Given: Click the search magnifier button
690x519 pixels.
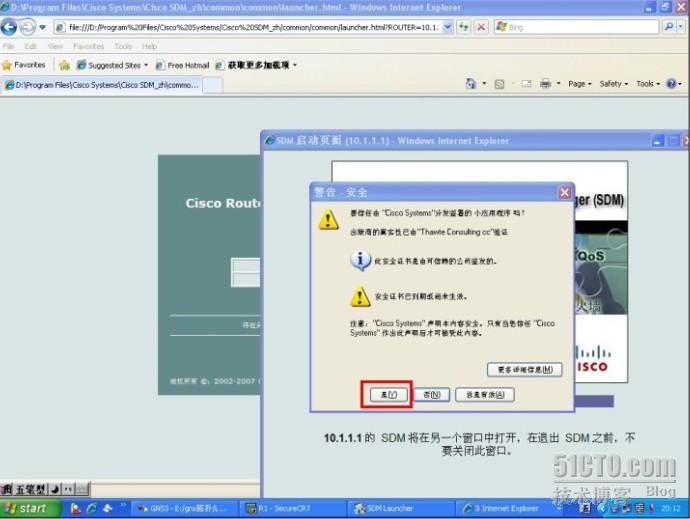Looking at the screenshot, I should click(668, 27).
